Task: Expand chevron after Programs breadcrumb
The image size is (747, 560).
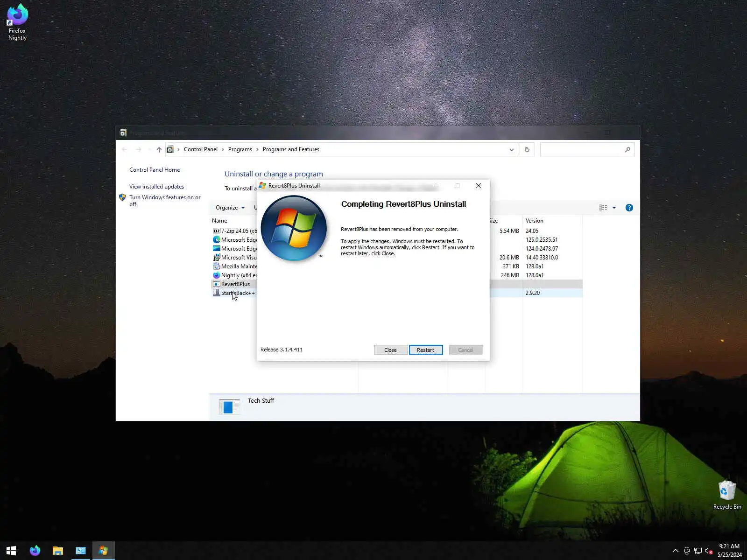Action: coord(257,149)
